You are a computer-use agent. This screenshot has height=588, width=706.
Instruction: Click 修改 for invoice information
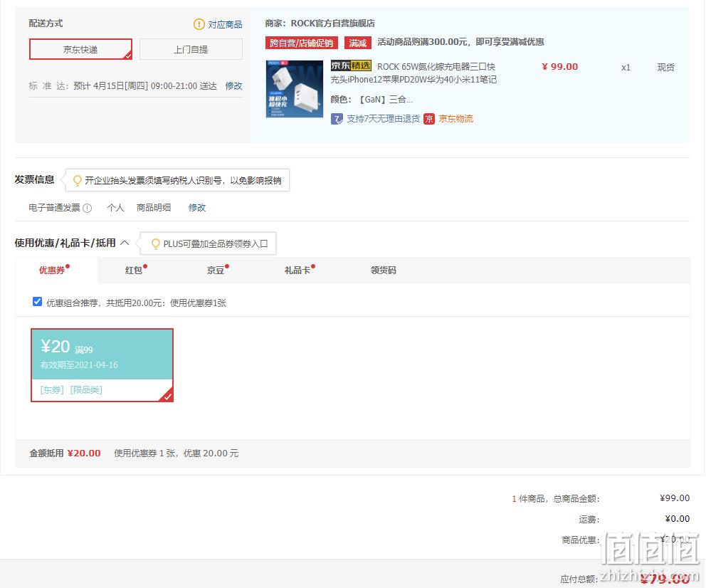click(197, 208)
